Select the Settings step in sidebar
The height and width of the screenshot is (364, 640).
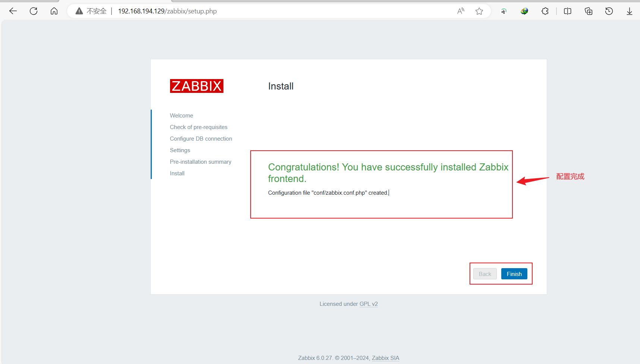tap(180, 150)
